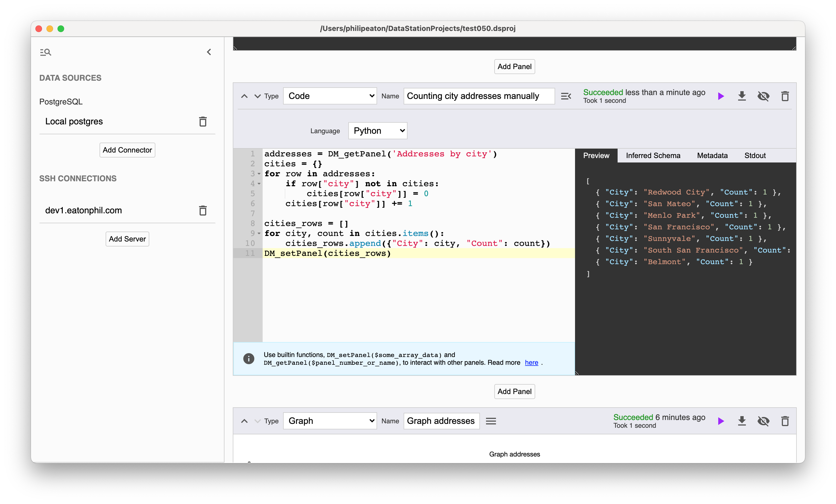Click the run panel button for code panel
The width and height of the screenshot is (836, 504).
tap(721, 96)
